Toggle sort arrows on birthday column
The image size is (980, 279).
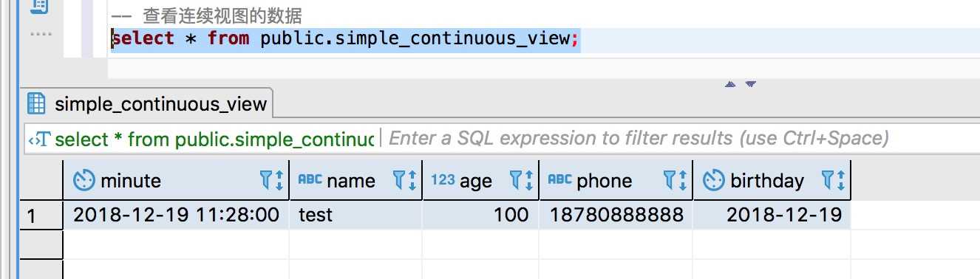tap(841, 180)
